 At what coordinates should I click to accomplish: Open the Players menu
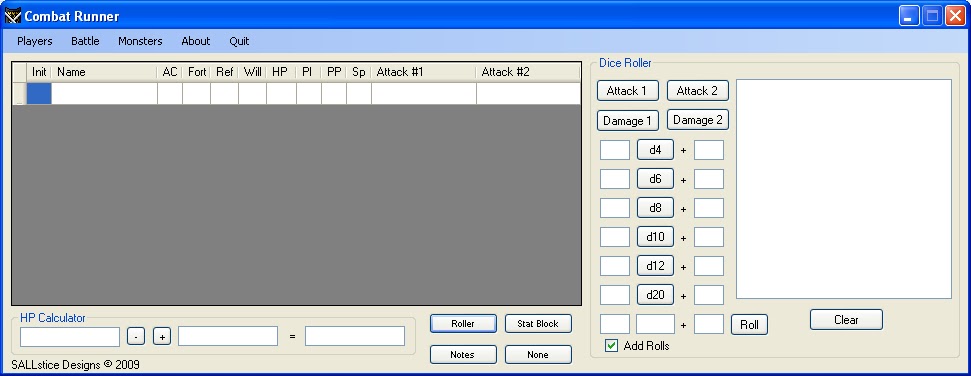tap(35, 42)
